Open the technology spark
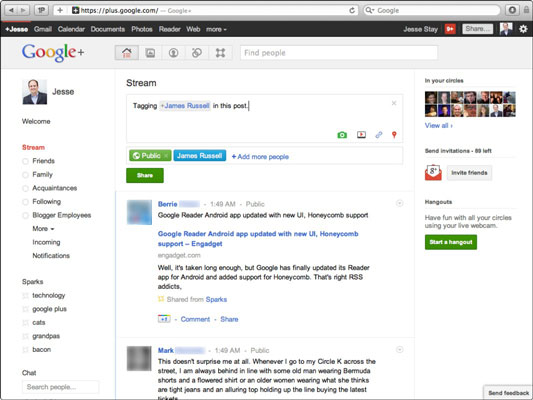The image size is (533, 400). coord(48,295)
